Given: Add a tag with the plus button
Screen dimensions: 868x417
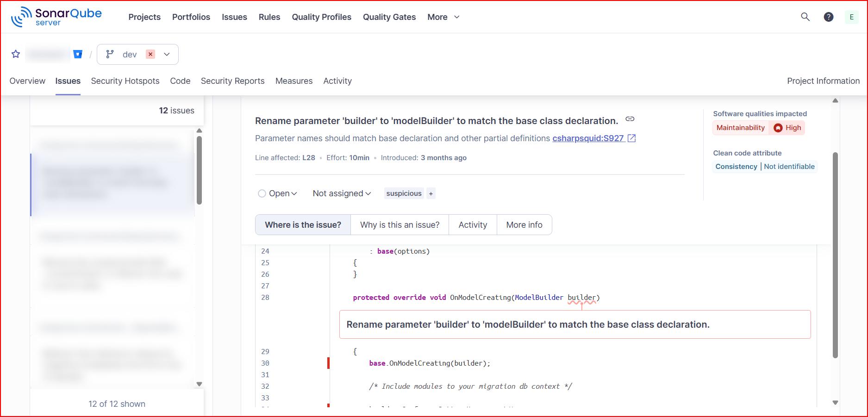Looking at the screenshot, I should (x=431, y=193).
